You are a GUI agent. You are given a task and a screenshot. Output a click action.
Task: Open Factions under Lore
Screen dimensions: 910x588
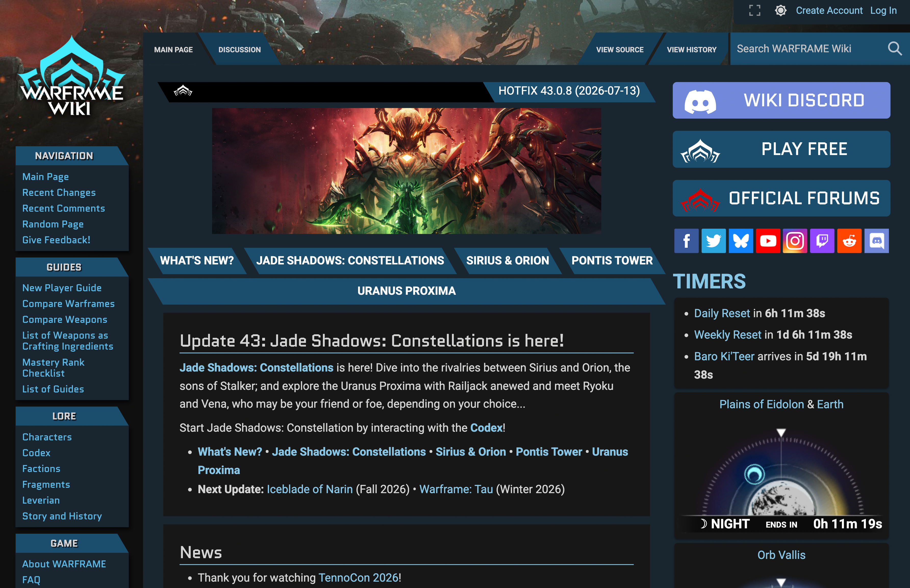41,469
